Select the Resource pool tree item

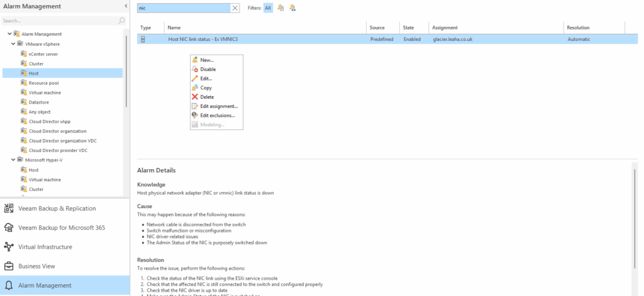pyautogui.click(x=43, y=83)
